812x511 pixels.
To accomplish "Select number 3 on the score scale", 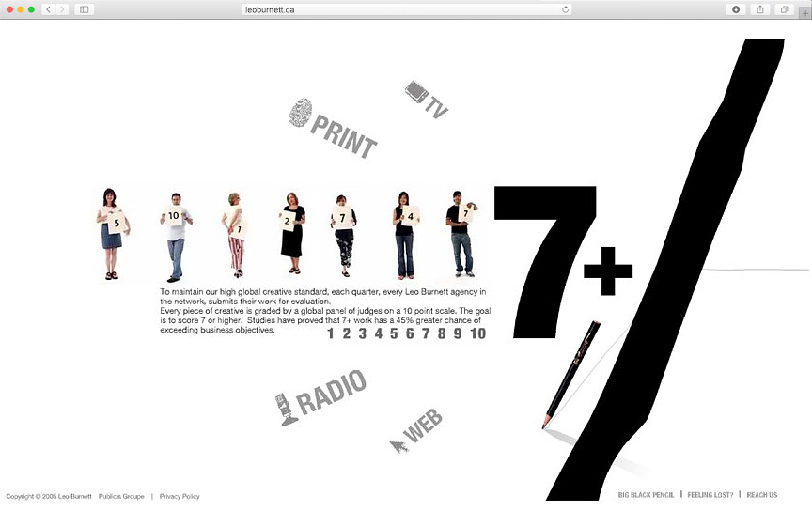I will (x=363, y=333).
